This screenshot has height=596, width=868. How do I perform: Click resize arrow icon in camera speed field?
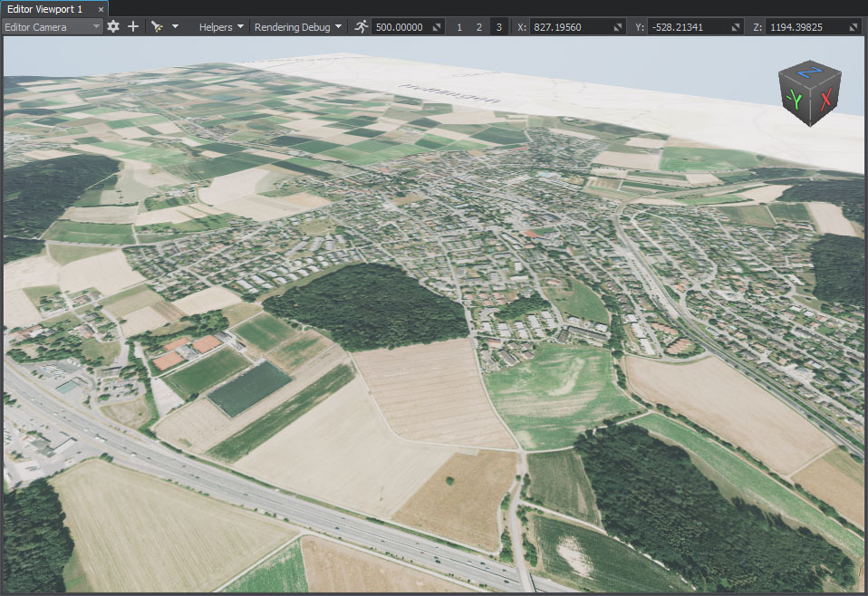pyautogui.click(x=437, y=27)
